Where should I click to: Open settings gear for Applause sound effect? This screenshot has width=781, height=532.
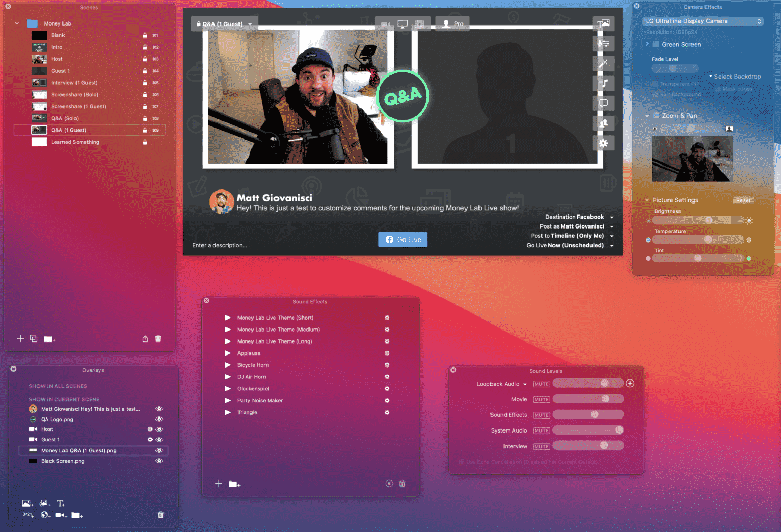pos(387,353)
